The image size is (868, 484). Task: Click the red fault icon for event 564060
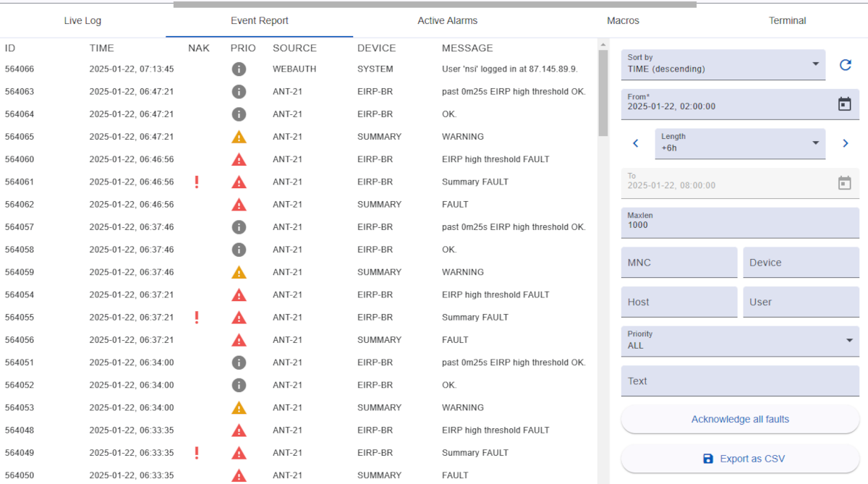(239, 159)
